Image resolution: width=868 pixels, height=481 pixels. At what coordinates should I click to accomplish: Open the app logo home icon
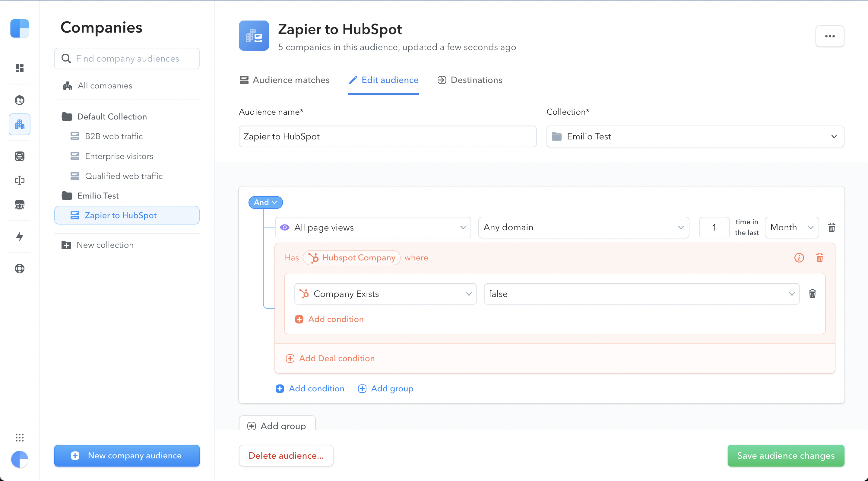pos(20,28)
